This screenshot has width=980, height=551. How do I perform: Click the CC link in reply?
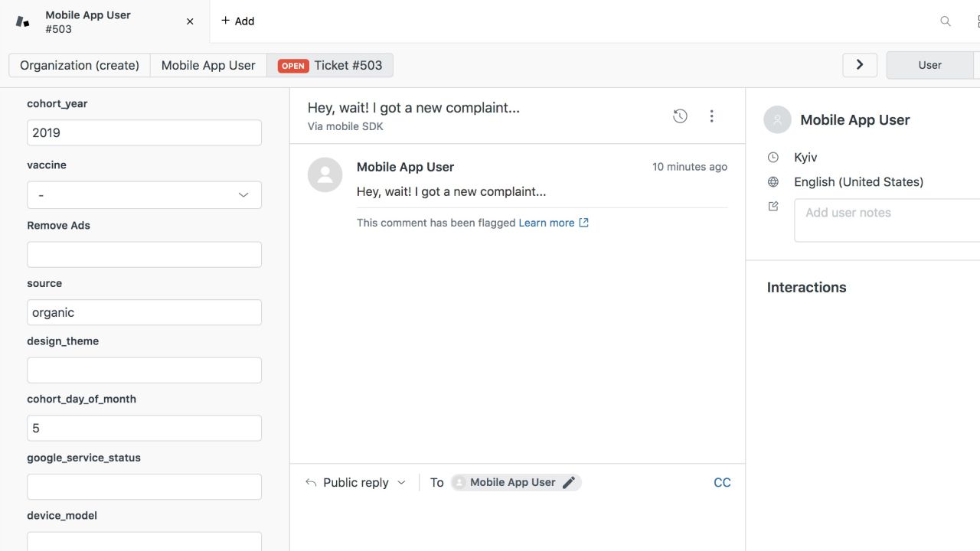tap(722, 483)
